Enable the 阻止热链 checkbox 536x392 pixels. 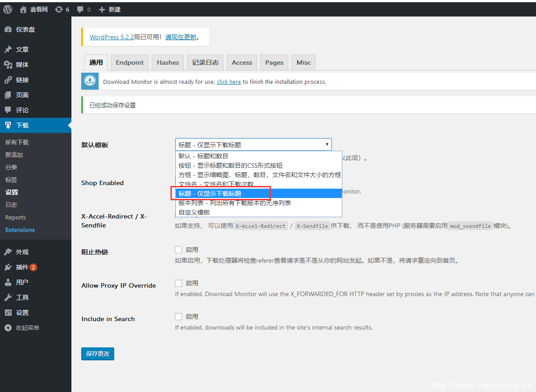179,250
